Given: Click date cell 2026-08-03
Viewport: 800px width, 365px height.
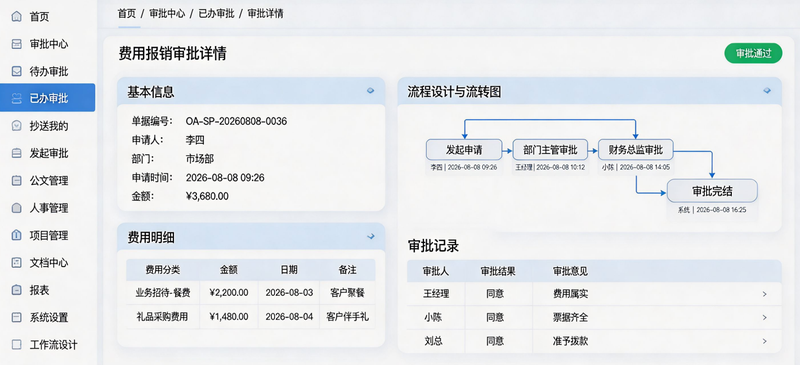Looking at the screenshot, I should pos(289,293).
